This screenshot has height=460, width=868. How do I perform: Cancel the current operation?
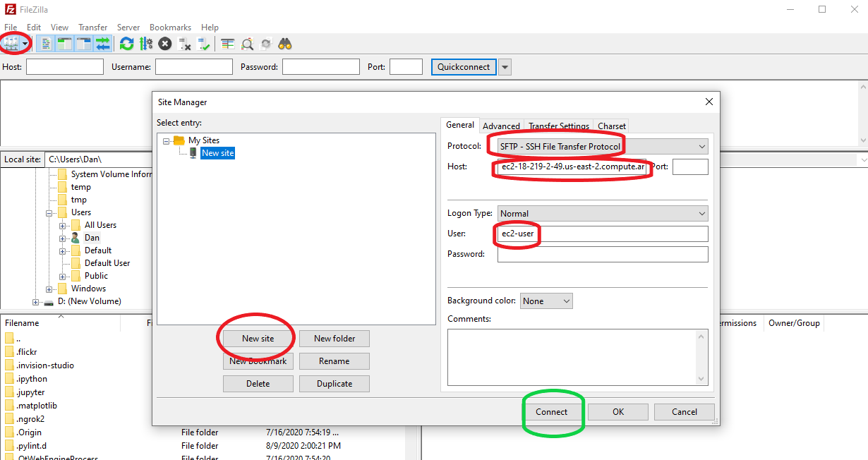tap(164, 43)
